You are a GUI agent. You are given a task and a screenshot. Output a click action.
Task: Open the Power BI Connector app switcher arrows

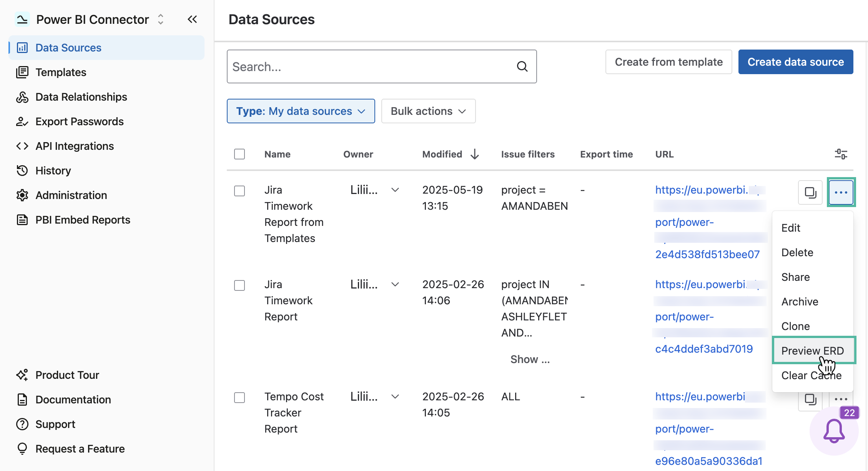[x=161, y=19]
